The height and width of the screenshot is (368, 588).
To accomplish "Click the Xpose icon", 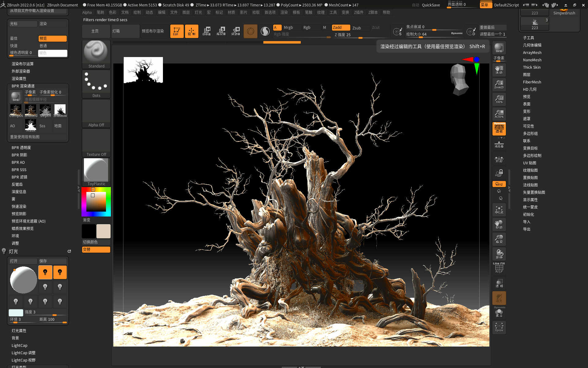I will (x=499, y=327).
